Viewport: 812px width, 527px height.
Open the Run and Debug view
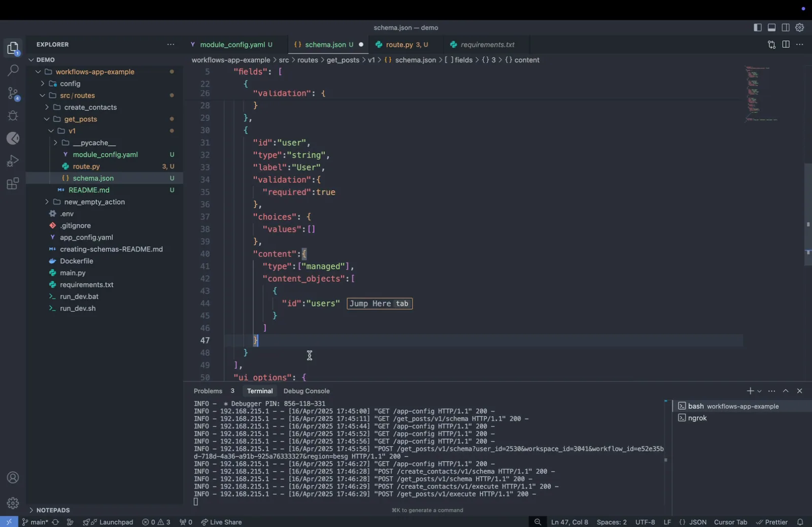point(13,161)
